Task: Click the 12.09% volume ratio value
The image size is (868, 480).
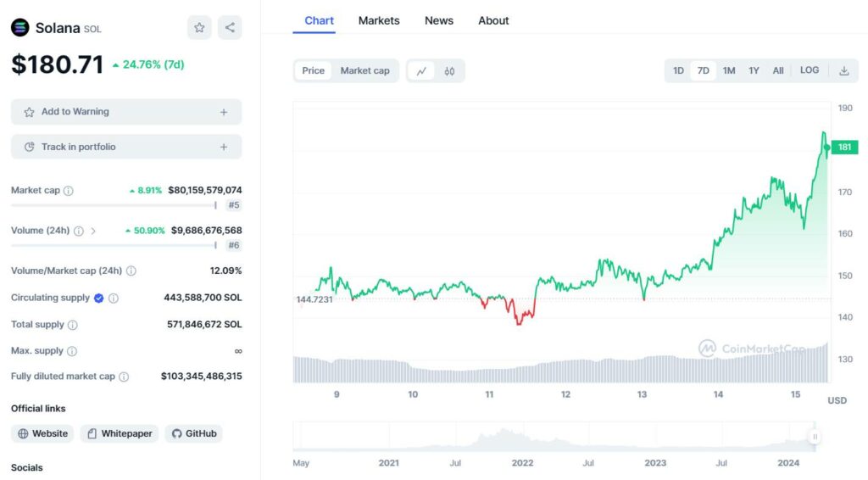Action: [225, 271]
